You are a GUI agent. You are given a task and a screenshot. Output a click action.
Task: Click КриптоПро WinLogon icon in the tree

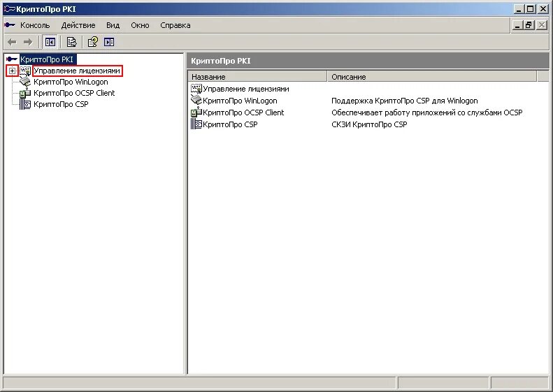pos(25,82)
